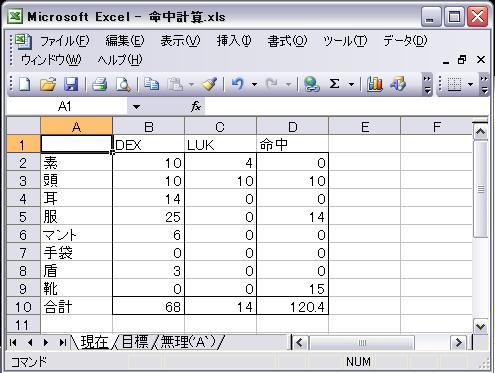495x373 pixels.
Task: Open the Paste options dropdown arrow
Action: [191, 84]
